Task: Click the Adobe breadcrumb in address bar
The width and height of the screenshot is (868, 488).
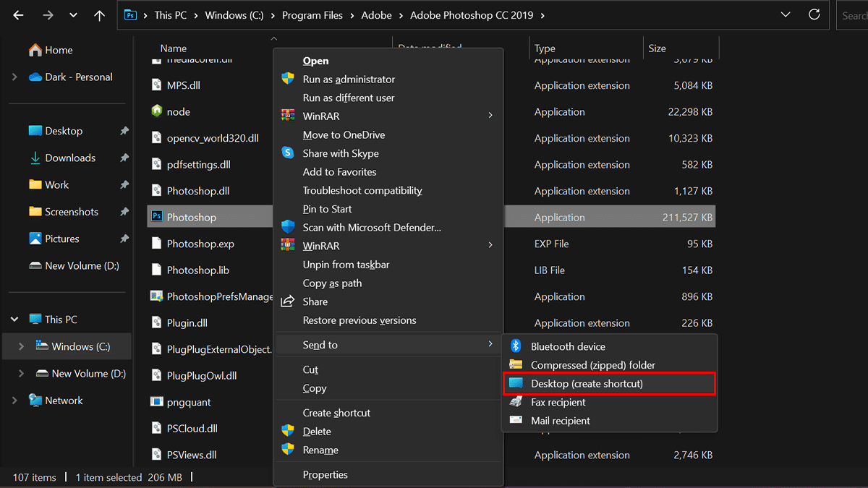Action: pos(376,15)
